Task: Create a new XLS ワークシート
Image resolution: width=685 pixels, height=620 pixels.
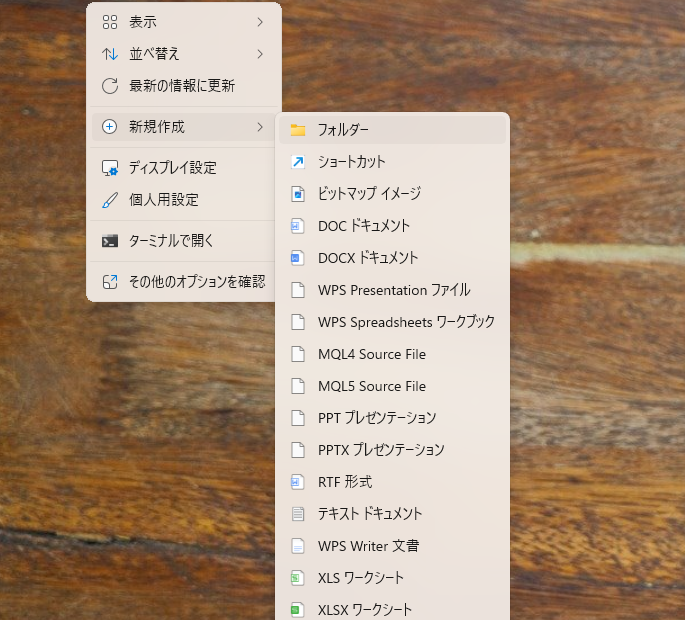Action: point(392,578)
